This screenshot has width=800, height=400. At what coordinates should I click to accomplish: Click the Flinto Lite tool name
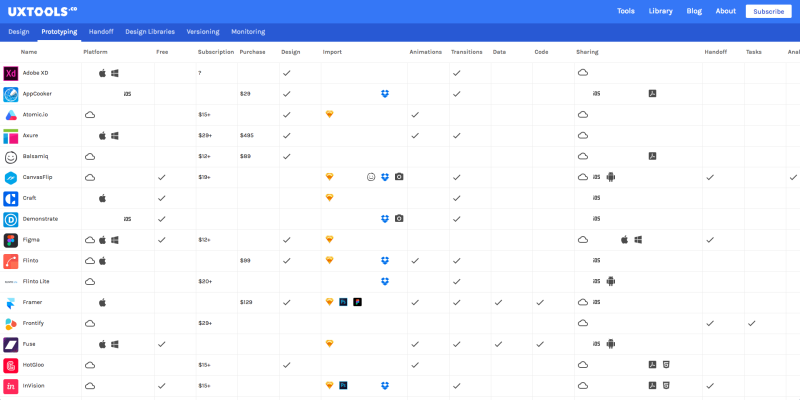tap(36, 282)
